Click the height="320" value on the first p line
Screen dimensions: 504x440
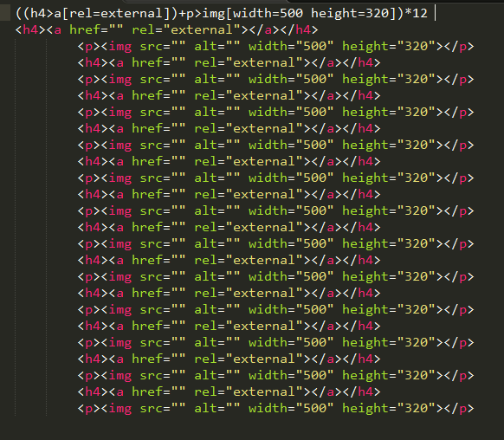coord(389,46)
